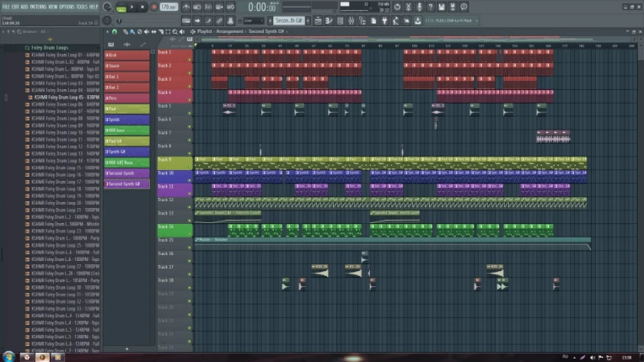Click the master volume knob
Screen dimensions: 644x362
[x=107, y=7]
